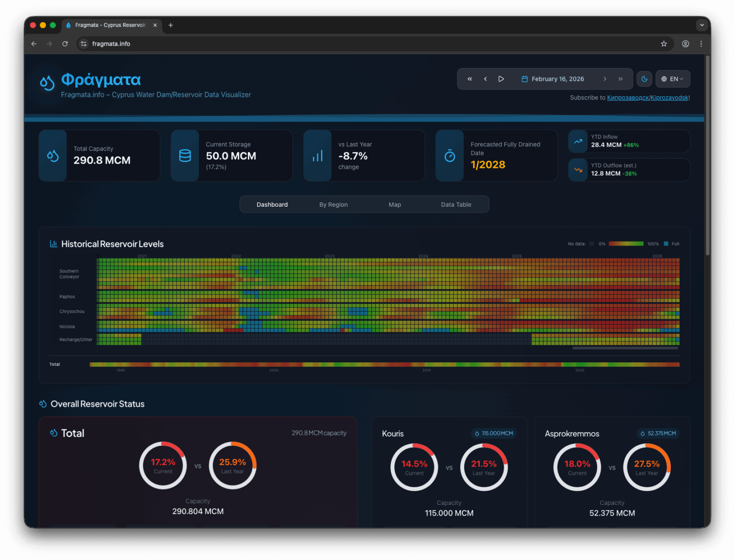Jump to the first date with double-left arrows
Viewport: 735px width, 560px height.
pos(470,79)
